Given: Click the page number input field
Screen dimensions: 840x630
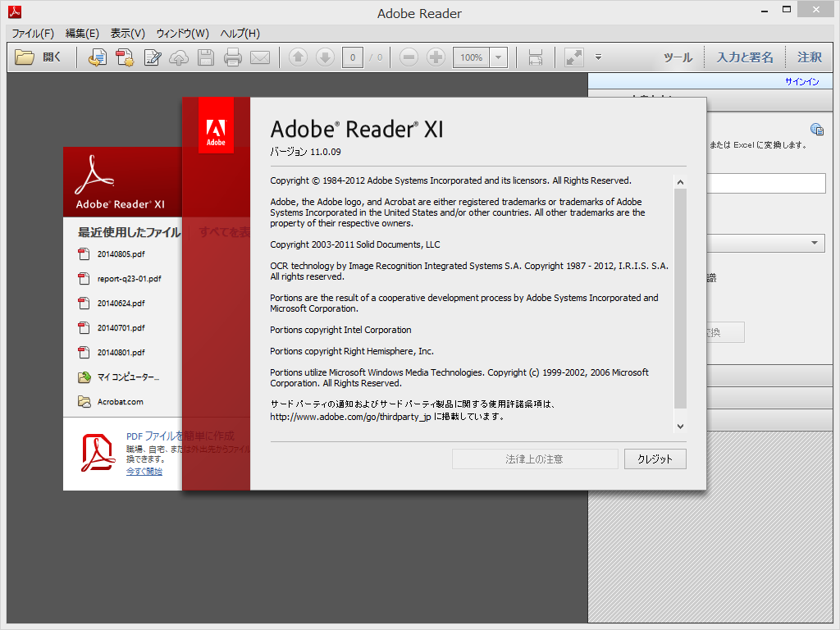Looking at the screenshot, I should pos(352,57).
